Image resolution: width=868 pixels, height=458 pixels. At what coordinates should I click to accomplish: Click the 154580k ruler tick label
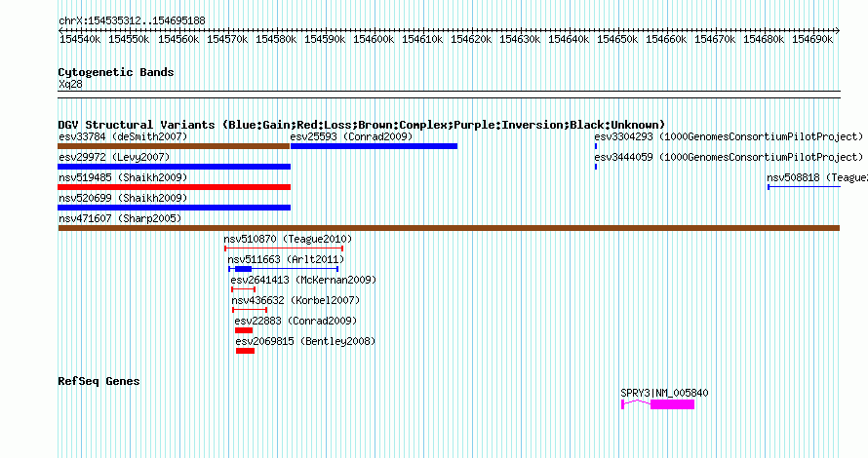point(276,39)
